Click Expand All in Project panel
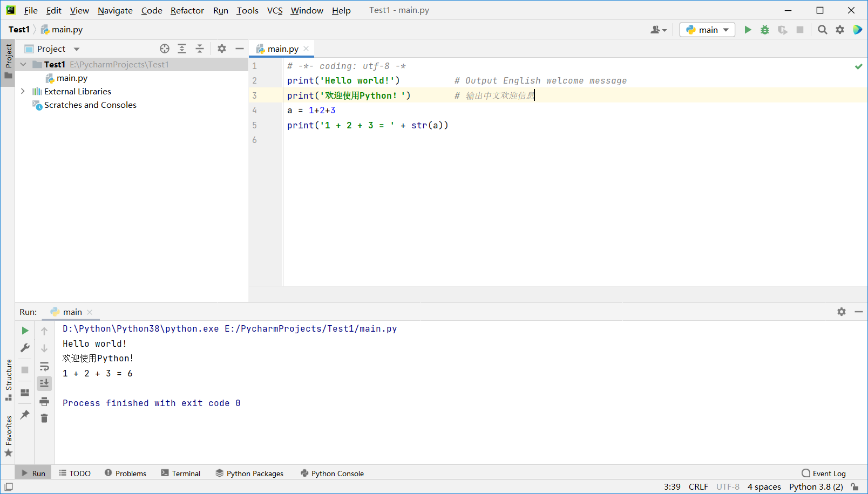868x494 pixels. click(x=182, y=49)
